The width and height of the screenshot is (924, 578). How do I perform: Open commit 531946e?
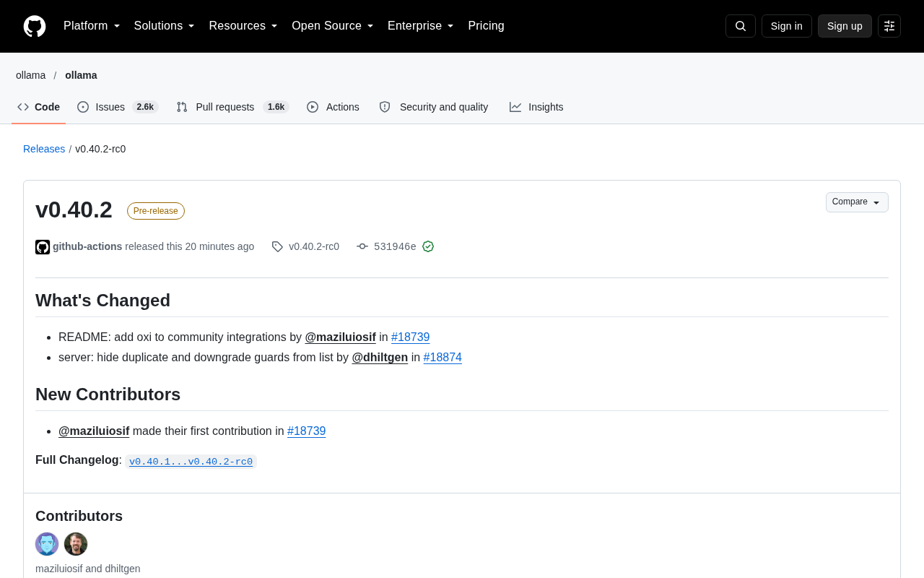(395, 246)
